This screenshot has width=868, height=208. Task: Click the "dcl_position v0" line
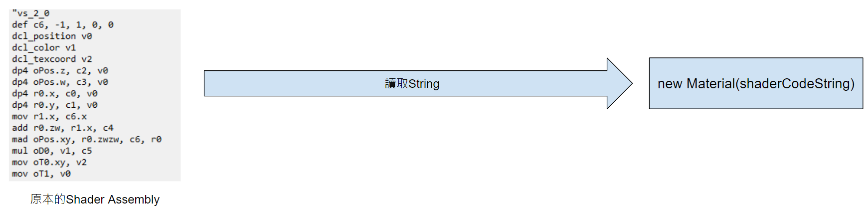(52, 36)
